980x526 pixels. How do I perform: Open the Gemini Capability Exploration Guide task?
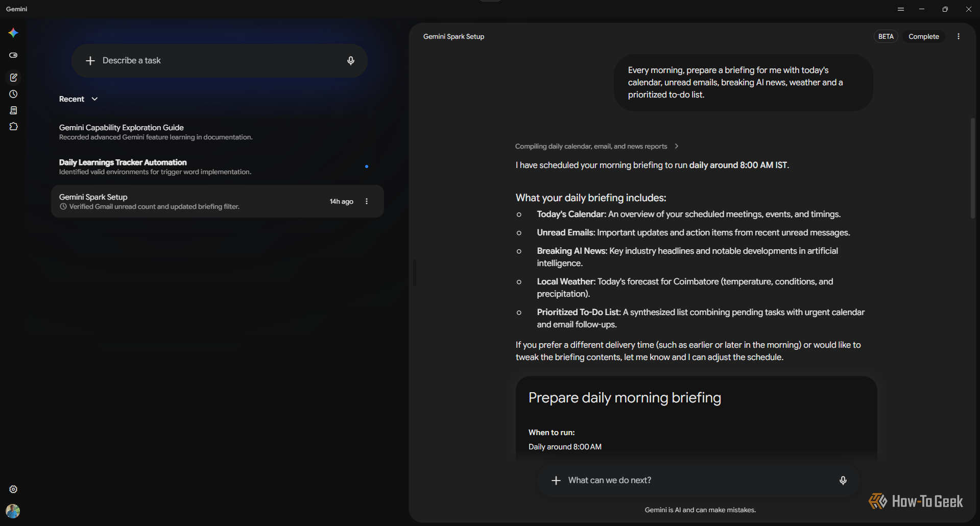tap(218, 132)
